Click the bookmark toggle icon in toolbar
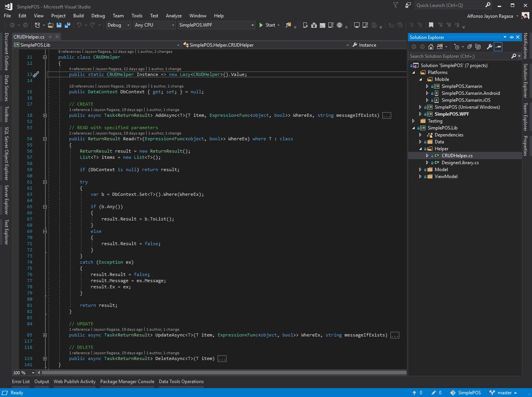This screenshot has height=397, width=532. [430, 25]
